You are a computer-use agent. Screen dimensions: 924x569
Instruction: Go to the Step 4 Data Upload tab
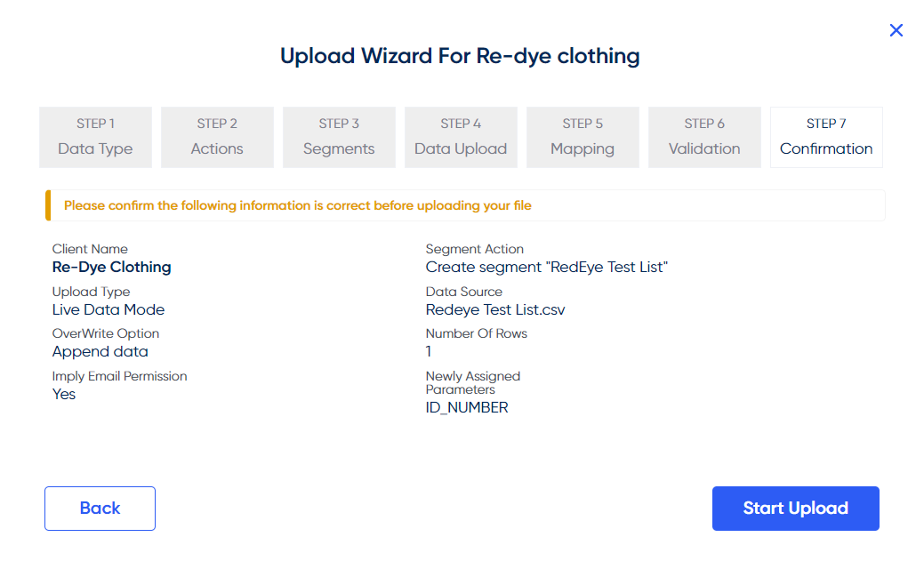(x=461, y=137)
